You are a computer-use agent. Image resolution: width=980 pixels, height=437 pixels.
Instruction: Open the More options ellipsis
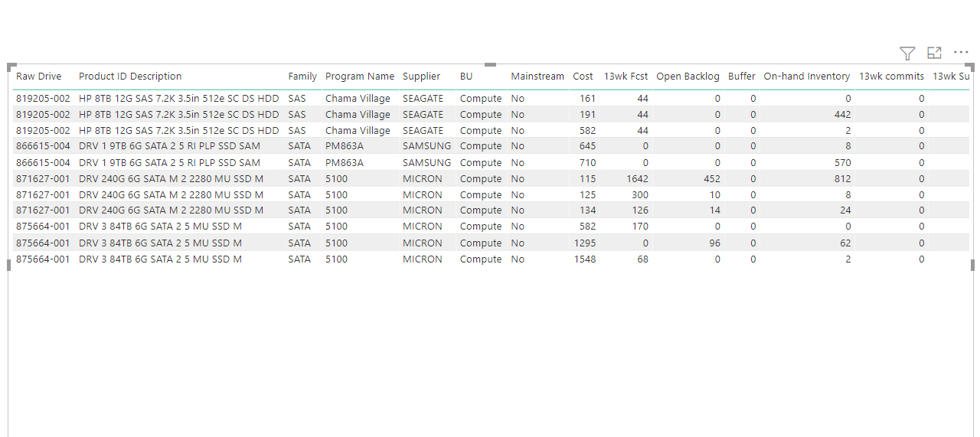[961, 53]
